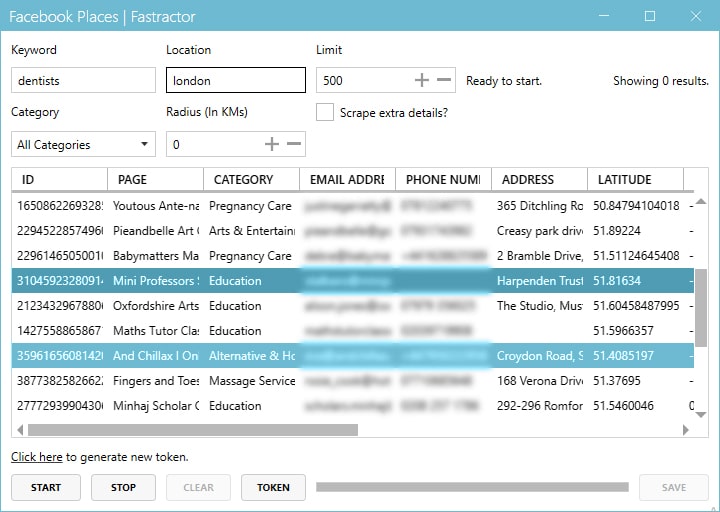Select the Pieandbelle Art page cell
The height and width of the screenshot is (512, 720).
[x=156, y=231]
